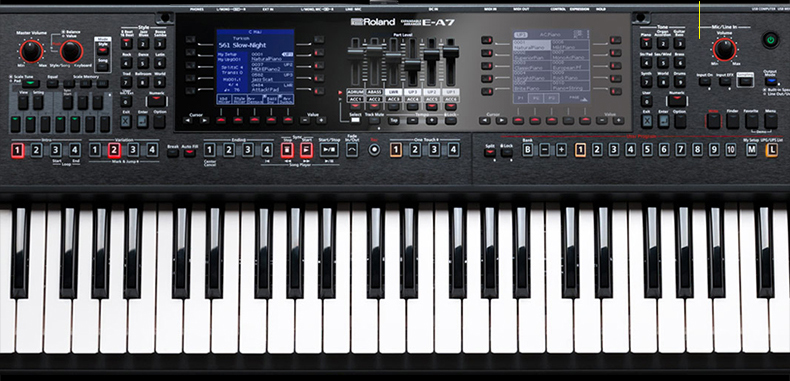Step Bank down with the minus button

[545, 150]
